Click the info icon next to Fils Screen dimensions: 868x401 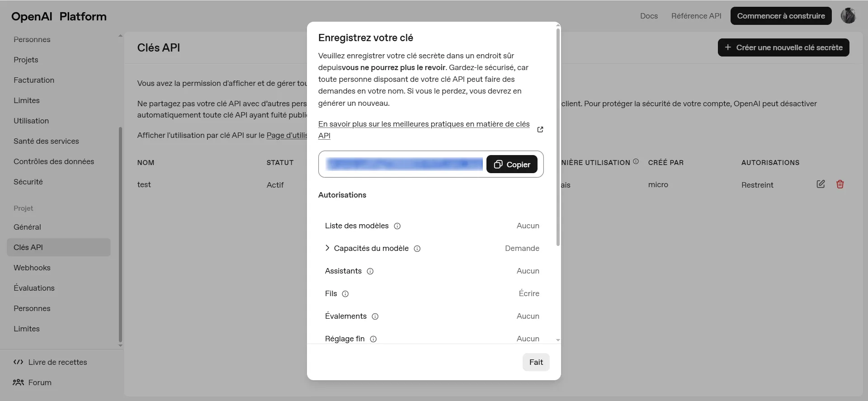pyautogui.click(x=345, y=294)
